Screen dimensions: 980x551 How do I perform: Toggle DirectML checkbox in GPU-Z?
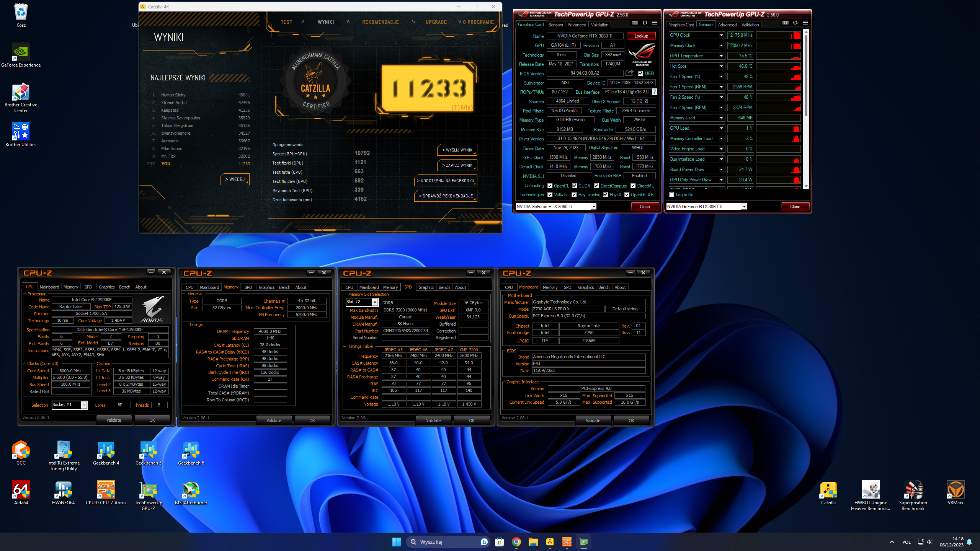pyautogui.click(x=633, y=186)
